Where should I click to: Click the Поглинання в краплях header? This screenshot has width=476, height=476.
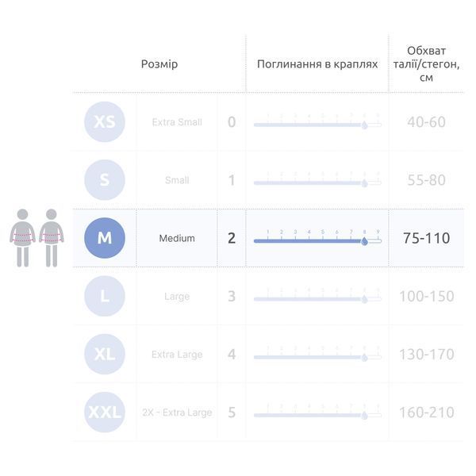[317, 64]
